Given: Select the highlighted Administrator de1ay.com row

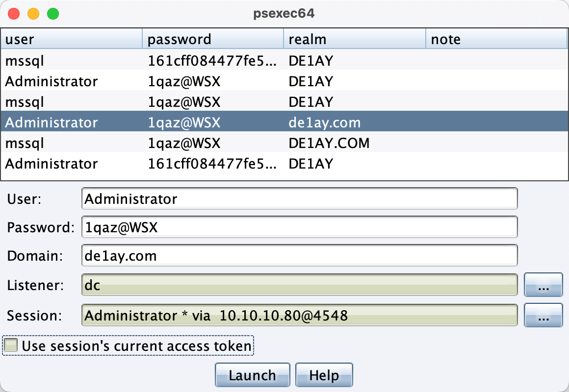Looking at the screenshot, I should pos(147,122).
